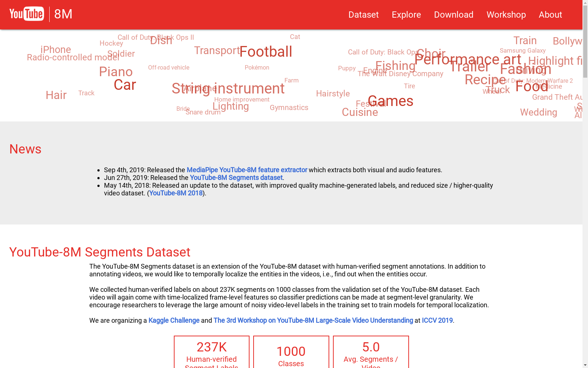588x368 pixels.
Task: Select the Cuisine tag
Action: (360, 112)
